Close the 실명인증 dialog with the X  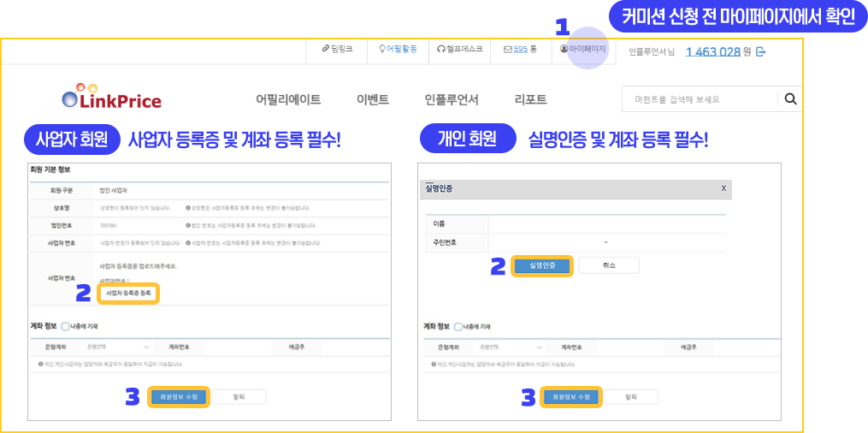[x=723, y=189]
